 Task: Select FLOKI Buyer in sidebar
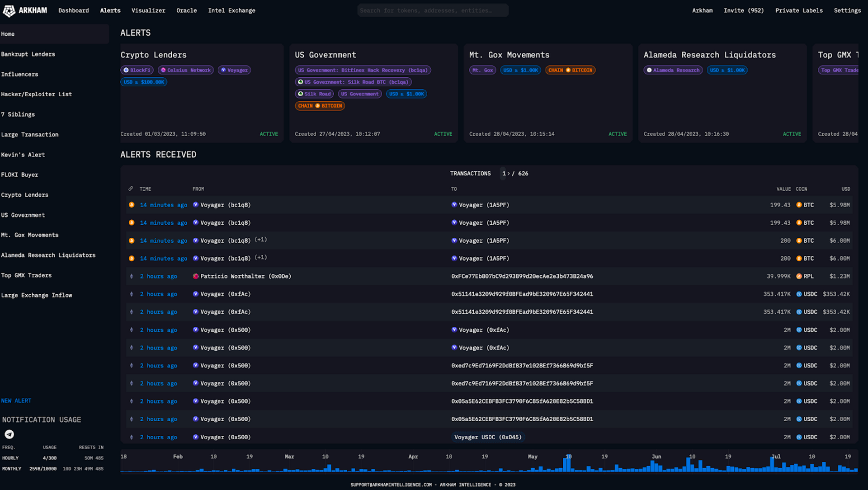pos(19,175)
